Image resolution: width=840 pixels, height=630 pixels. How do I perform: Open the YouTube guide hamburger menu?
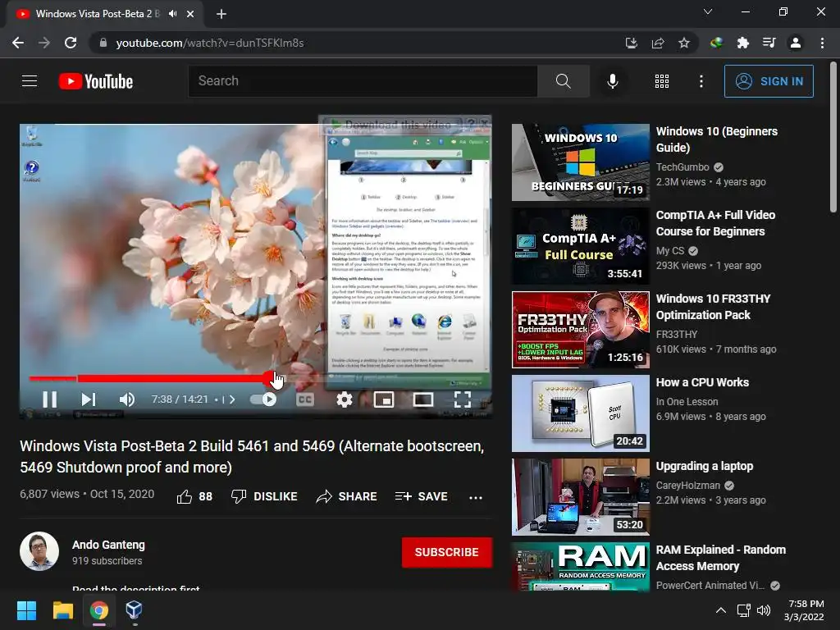pos(30,81)
